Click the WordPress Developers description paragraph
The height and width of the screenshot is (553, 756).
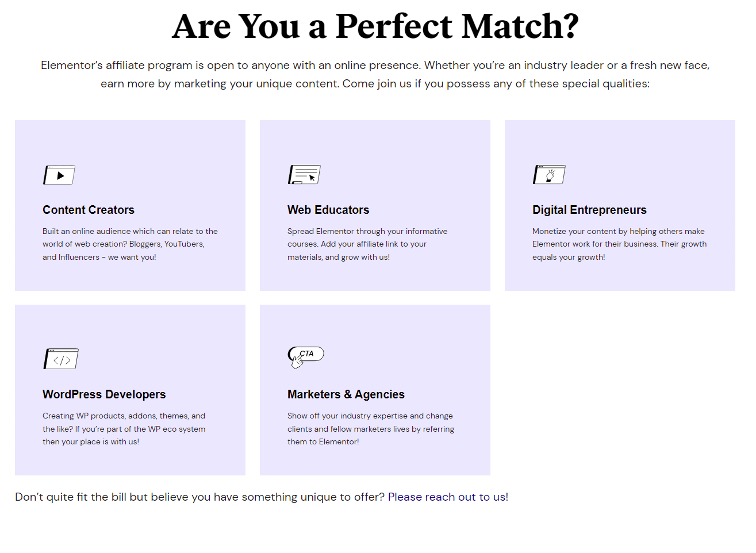pyautogui.click(x=124, y=429)
